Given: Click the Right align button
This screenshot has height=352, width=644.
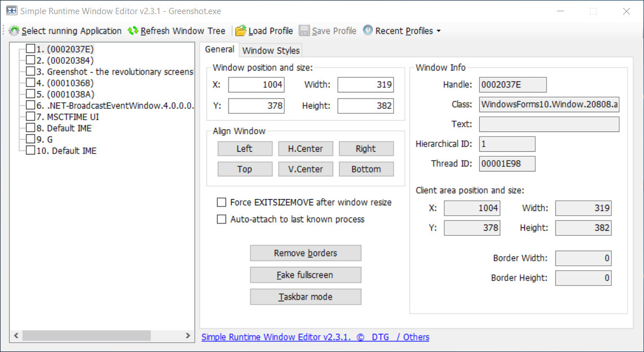Looking at the screenshot, I should pos(366,149).
